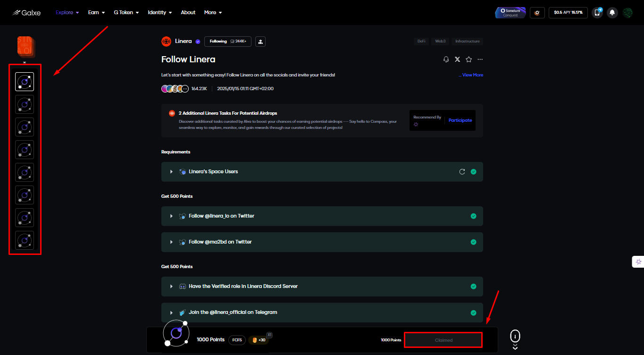Click the Alva icon under Recommend By
644x355 pixels.
pos(416,124)
